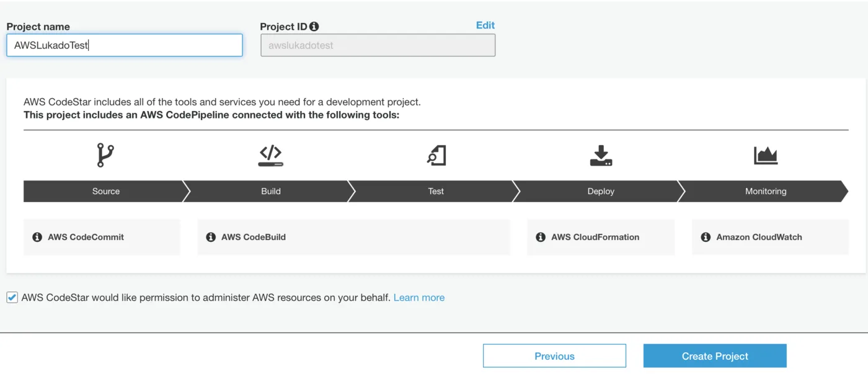Viewport: 868px width, 374px height.
Task: Click the Previous button
Action: (x=554, y=356)
